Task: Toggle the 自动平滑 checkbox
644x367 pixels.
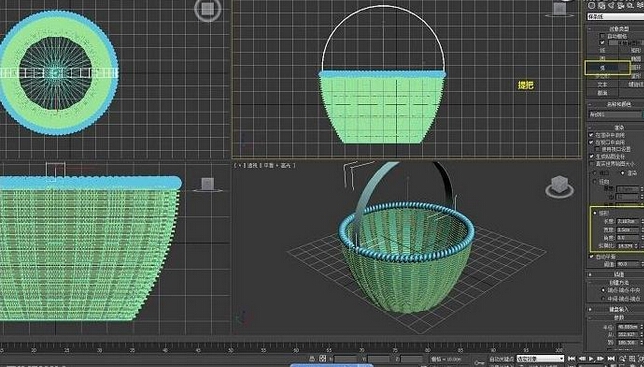Action: coord(591,257)
